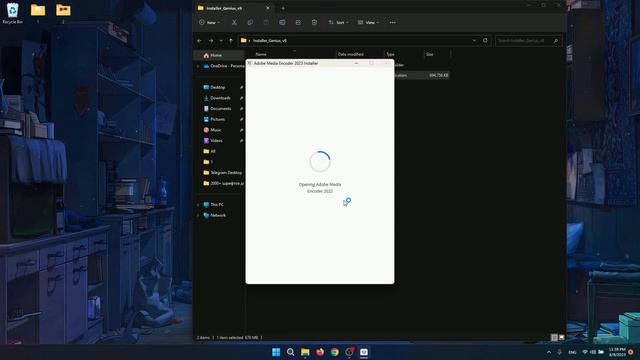Viewport: 640px width, 360px height.
Task: Click the Up one level arrow
Action: pyautogui.click(x=231, y=40)
